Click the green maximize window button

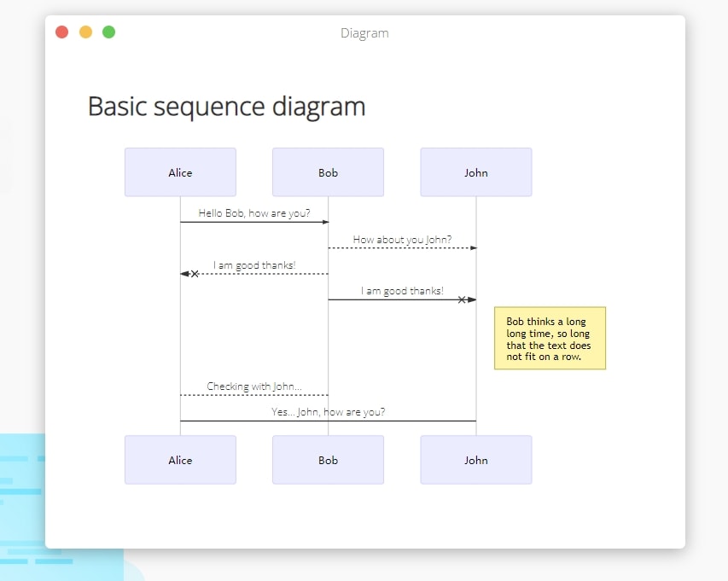[108, 32]
